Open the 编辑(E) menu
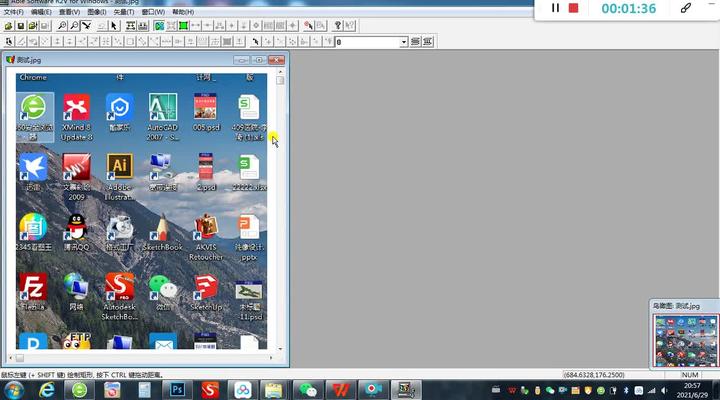Viewport: 720px width, 400px height. pos(41,12)
